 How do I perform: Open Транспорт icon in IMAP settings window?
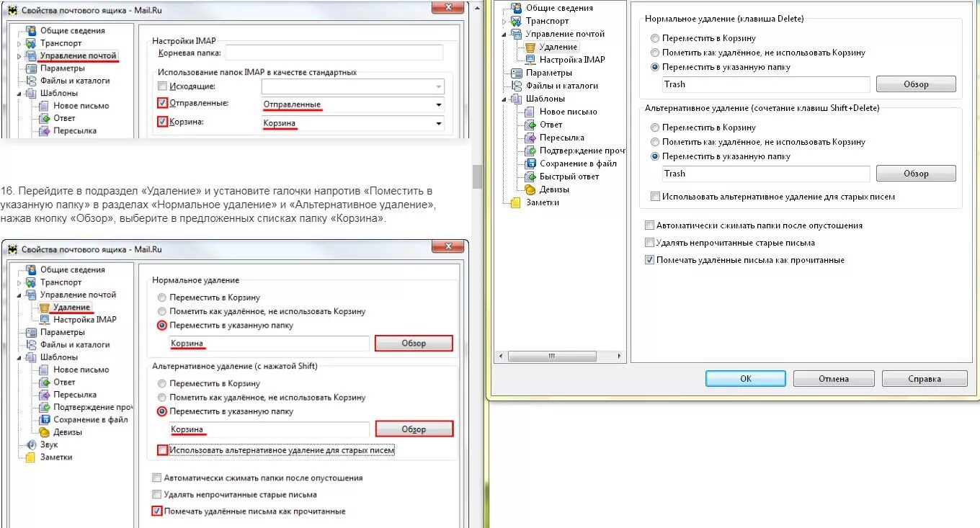(31, 43)
